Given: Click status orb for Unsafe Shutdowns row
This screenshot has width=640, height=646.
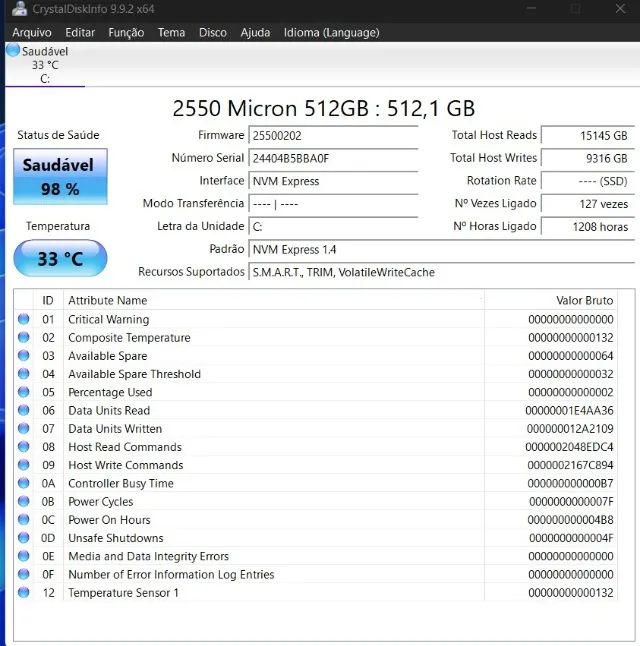Looking at the screenshot, I should [x=24, y=537].
